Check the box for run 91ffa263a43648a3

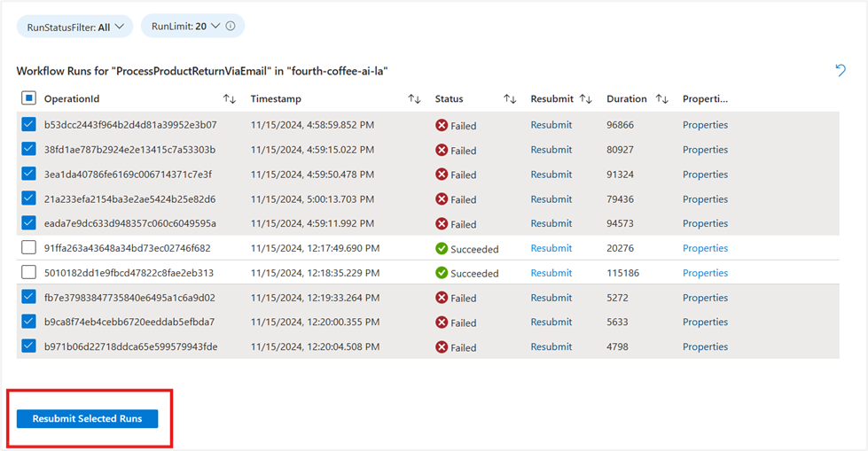(28, 247)
